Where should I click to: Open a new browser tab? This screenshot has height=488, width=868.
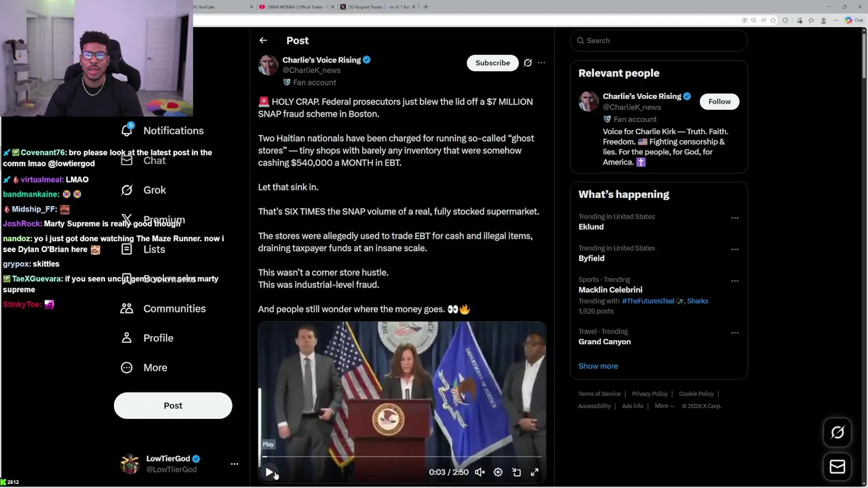point(425,7)
